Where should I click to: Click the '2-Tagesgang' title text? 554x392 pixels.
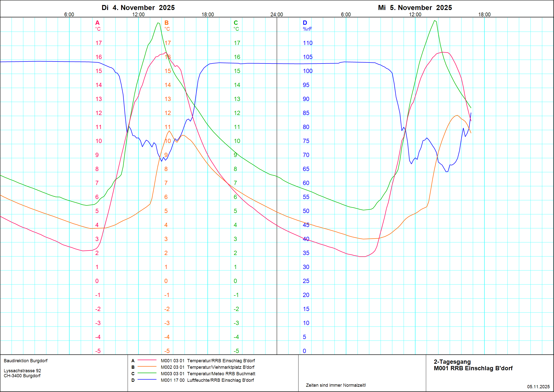point(452,362)
